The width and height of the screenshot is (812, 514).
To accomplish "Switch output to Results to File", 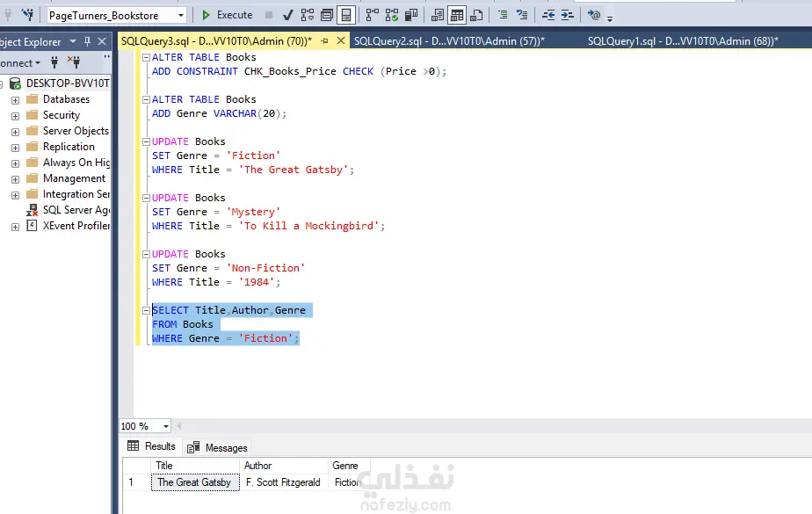I will tap(476, 15).
